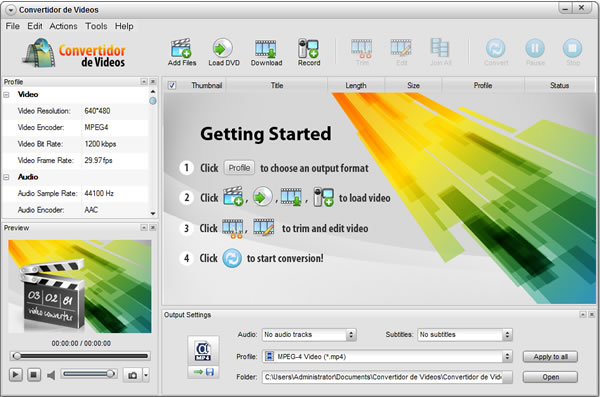Click the Profile panel scroll up arrow

coord(153,91)
